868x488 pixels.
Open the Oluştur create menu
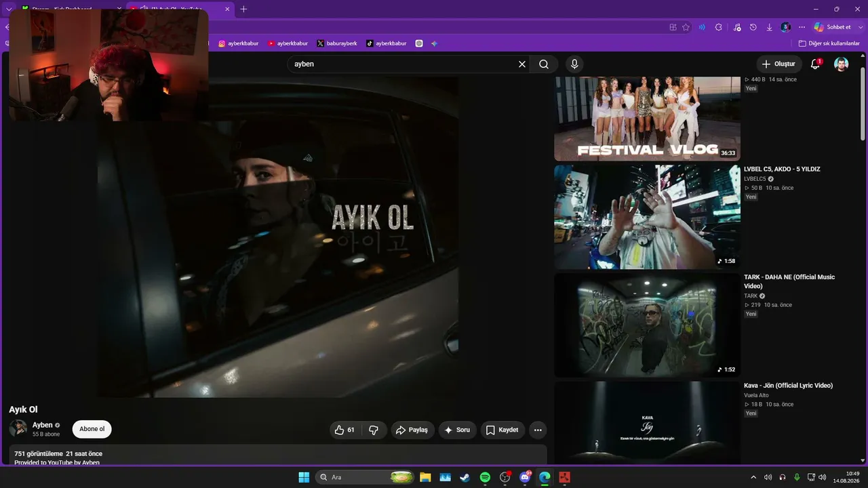pos(778,64)
